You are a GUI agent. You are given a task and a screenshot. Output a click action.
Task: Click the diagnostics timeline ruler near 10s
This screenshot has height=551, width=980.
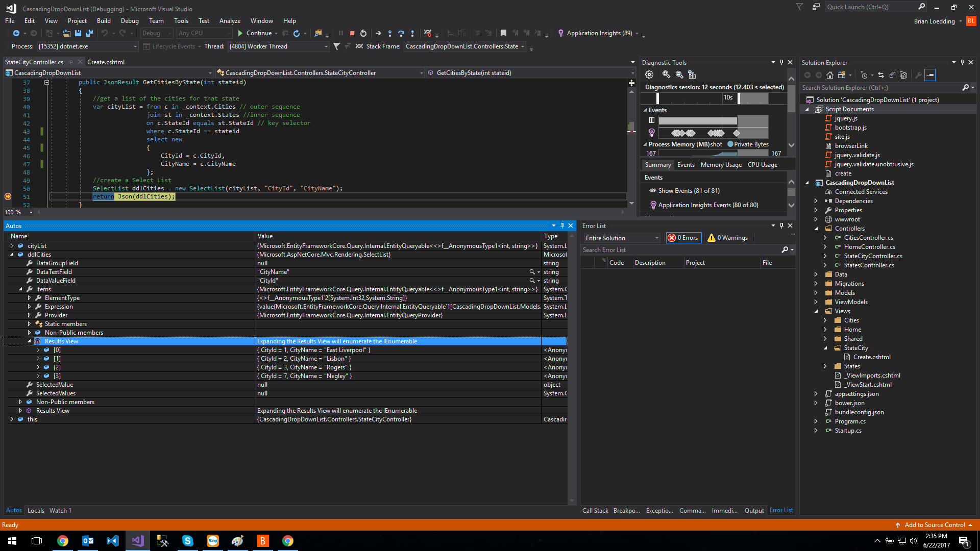(x=728, y=97)
